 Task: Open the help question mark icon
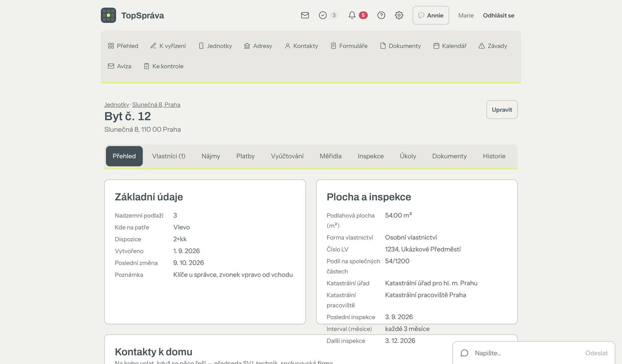coord(381,15)
